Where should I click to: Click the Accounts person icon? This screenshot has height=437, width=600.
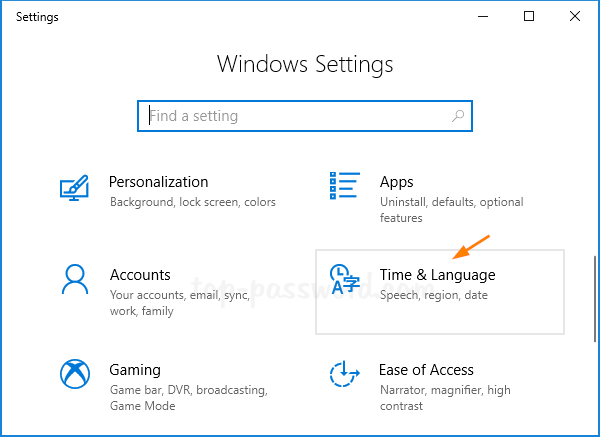click(x=75, y=279)
